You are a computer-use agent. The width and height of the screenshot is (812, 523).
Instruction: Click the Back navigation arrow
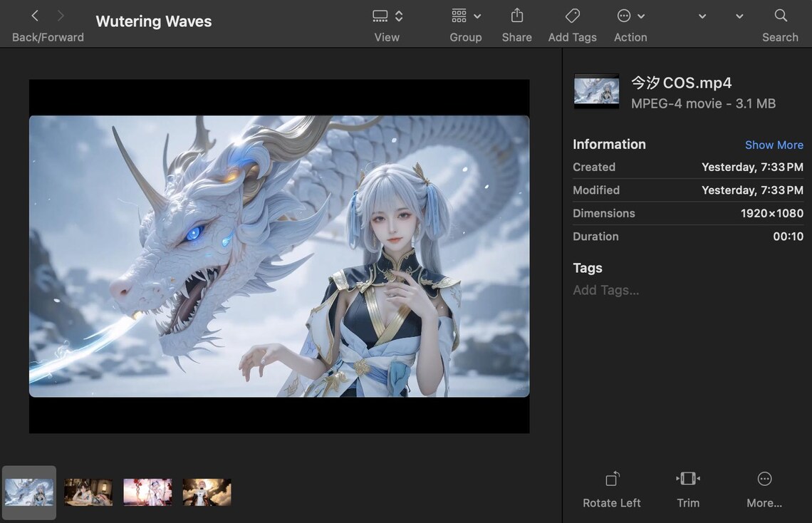34,14
